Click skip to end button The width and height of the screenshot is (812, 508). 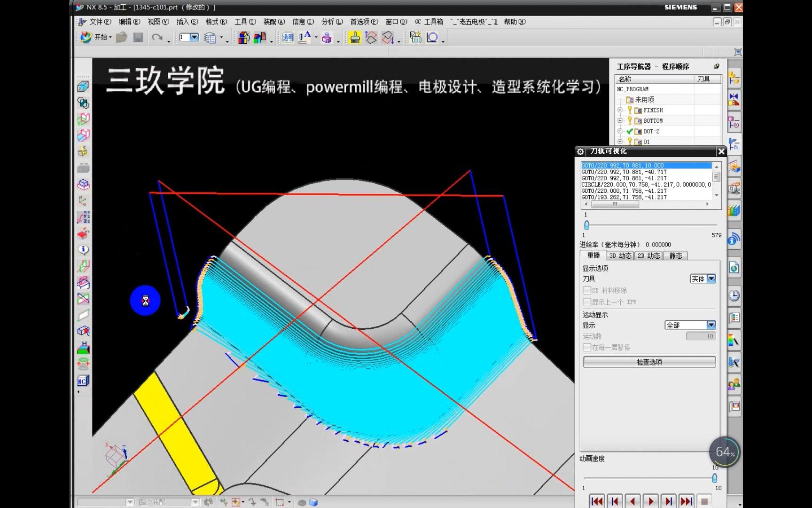[686, 501]
